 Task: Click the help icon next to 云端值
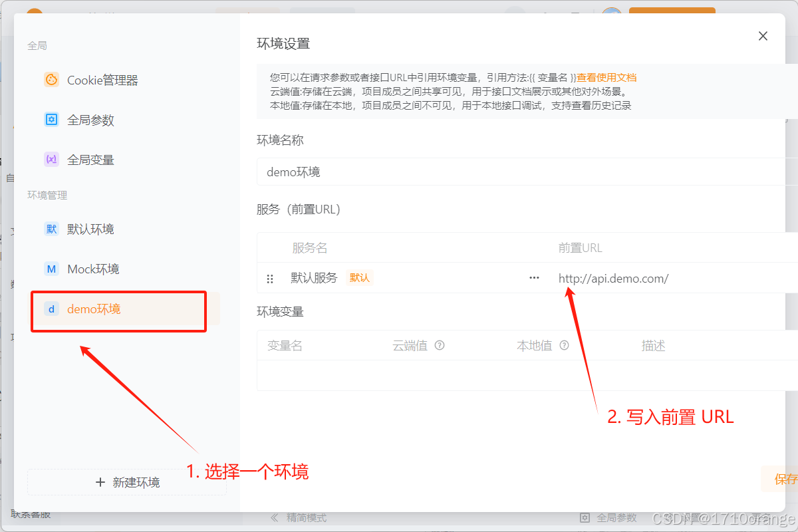pyautogui.click(x=440, y=345)
